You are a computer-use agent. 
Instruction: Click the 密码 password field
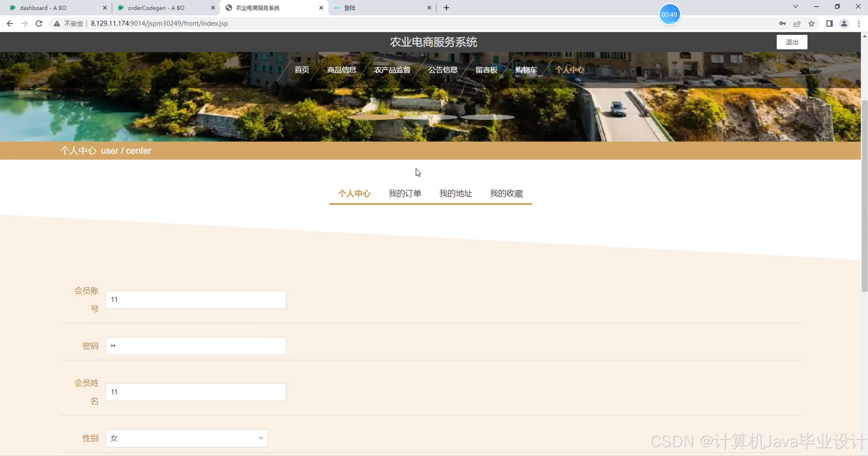(196, 346)
